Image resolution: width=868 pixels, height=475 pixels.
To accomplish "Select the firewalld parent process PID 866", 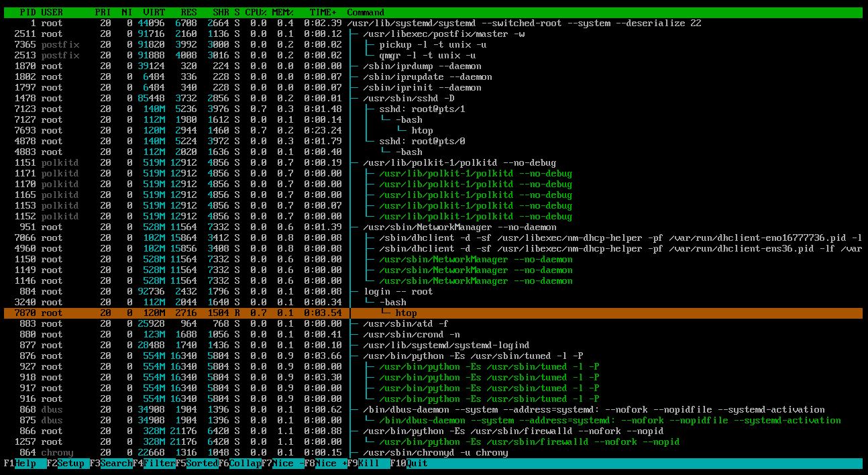I will pyautogui.click(x=433, y=431).
